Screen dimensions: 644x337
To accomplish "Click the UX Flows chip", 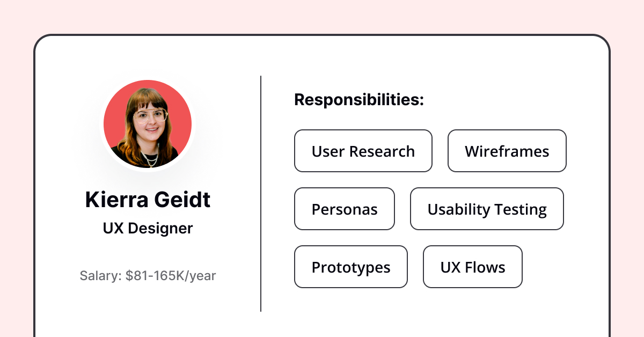I will pyautogui.click(x=473, y=267).
